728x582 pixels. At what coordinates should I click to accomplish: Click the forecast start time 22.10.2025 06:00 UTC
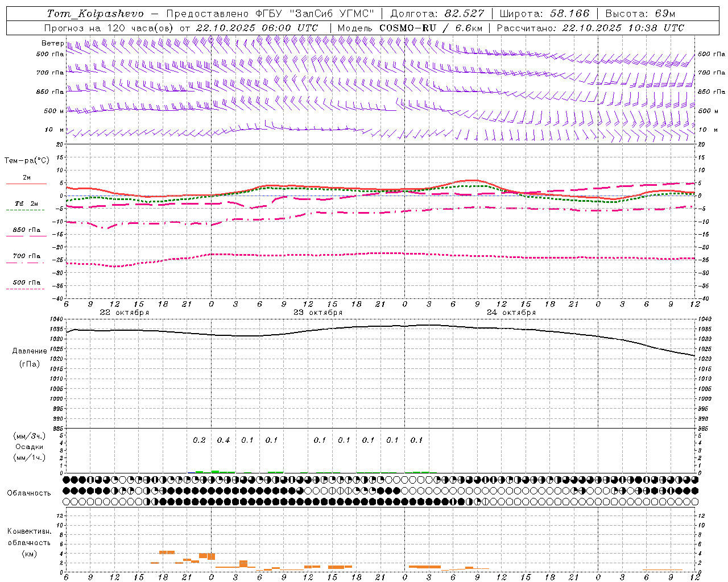(257, 28)
